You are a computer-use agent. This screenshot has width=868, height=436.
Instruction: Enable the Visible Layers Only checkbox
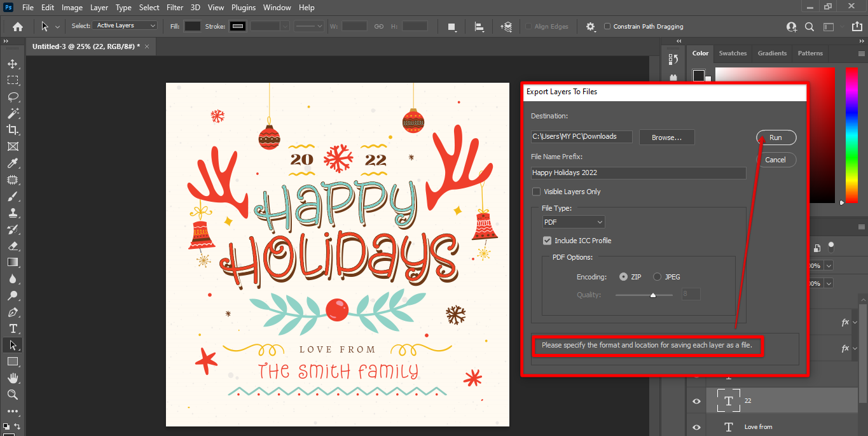point(537,192)
